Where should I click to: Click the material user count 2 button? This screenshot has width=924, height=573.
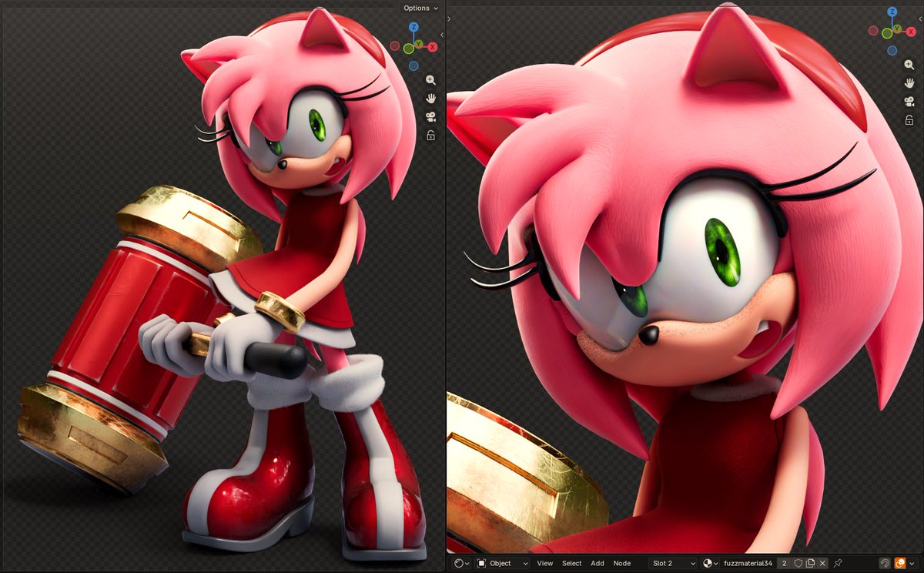tap(785, 563)
